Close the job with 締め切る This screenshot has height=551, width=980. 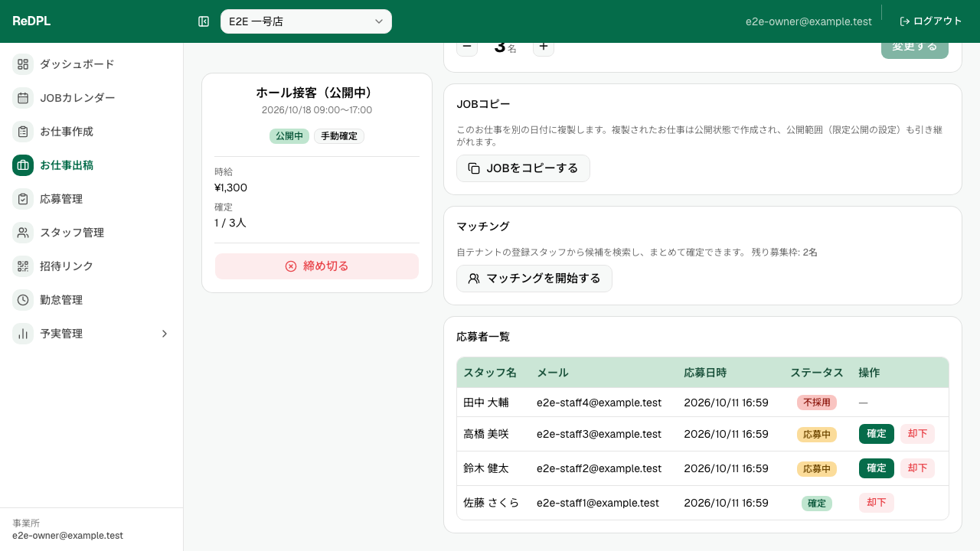[x=317, y=266]
